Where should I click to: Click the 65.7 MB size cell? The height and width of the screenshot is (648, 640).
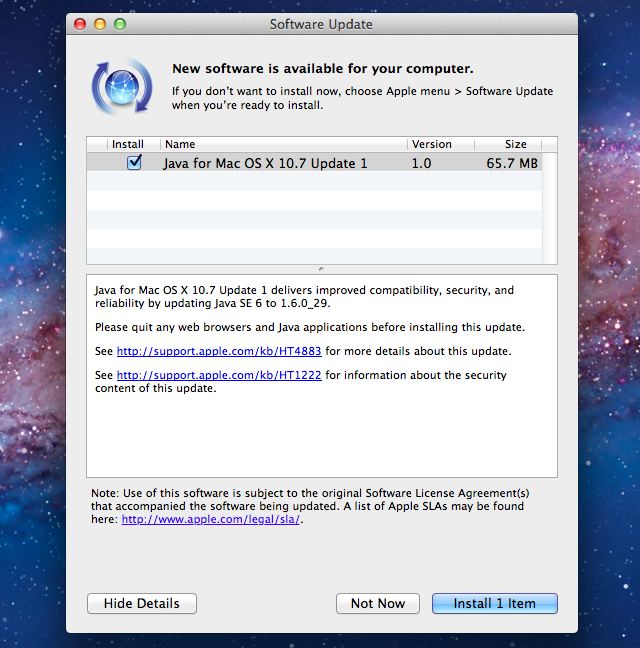(509, 163)
